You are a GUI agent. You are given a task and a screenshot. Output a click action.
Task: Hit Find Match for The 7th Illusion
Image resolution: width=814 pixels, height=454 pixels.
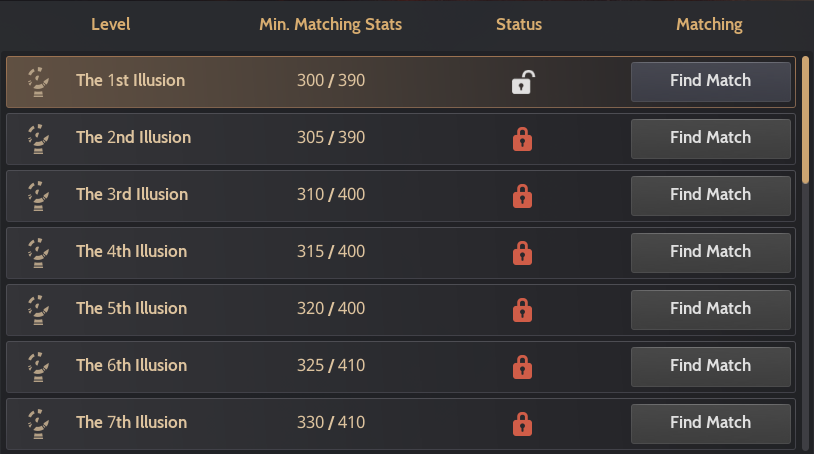[710, 423]
